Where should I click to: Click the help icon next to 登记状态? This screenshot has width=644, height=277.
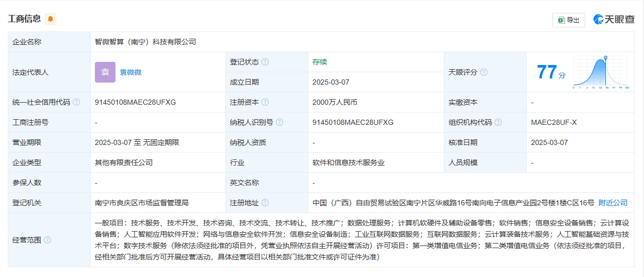pyautogui.click(x=265, y=62)
